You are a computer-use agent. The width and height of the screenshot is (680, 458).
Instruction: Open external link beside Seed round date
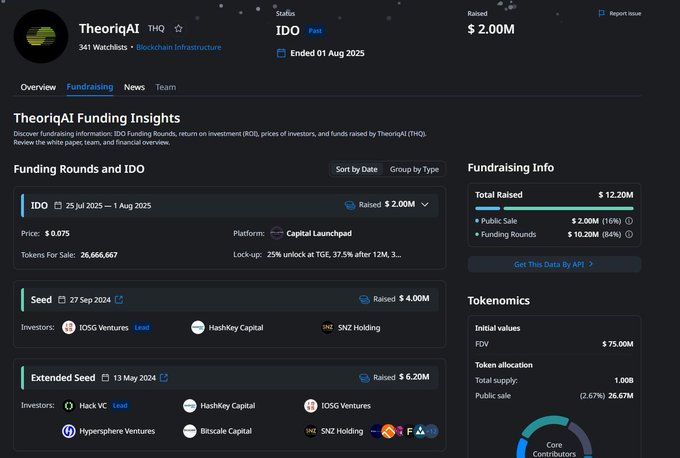coord(119,299)
